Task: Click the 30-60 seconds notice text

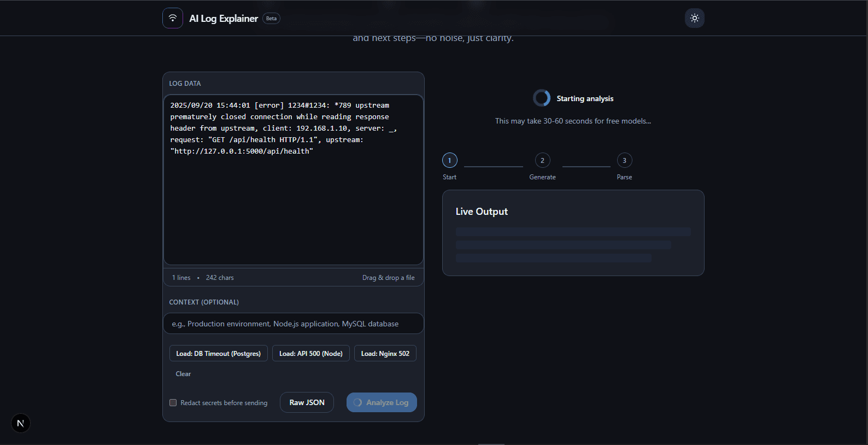Action: (x=573, y=121)
